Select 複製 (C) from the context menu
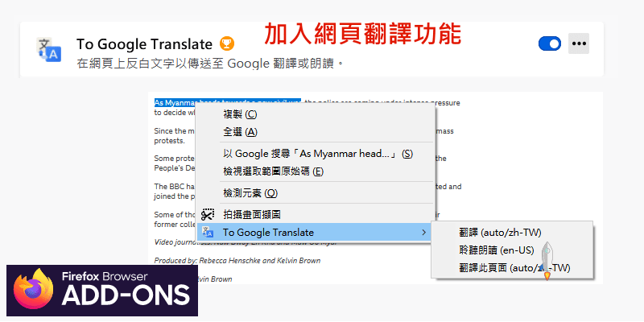The image size is (644, 322). [240, 114]
